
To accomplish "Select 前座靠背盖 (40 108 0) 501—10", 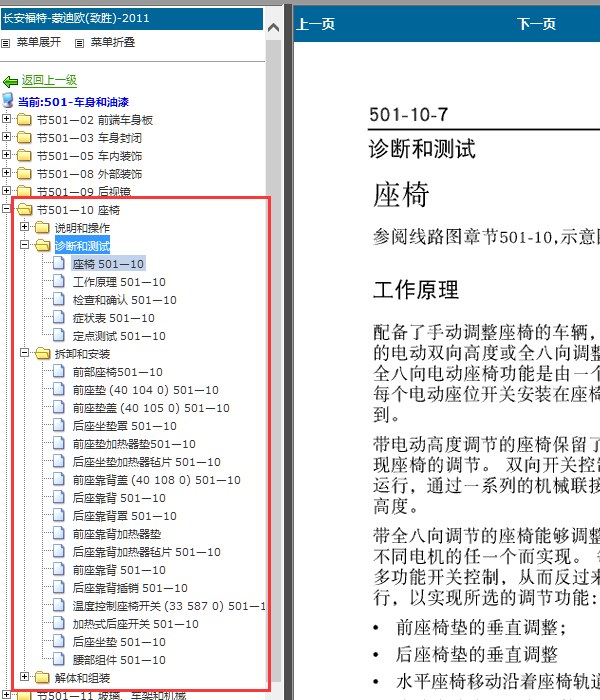I will coord(156,480).
